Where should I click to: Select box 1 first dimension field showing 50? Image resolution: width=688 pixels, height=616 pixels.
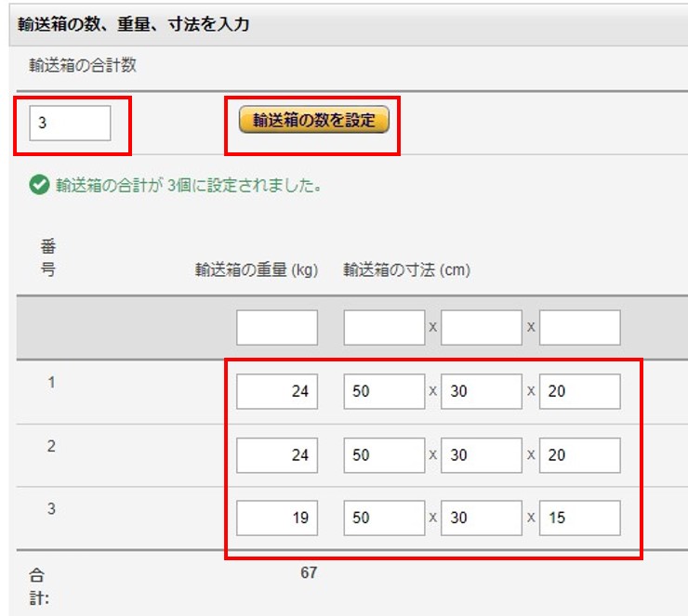point(384,391)
